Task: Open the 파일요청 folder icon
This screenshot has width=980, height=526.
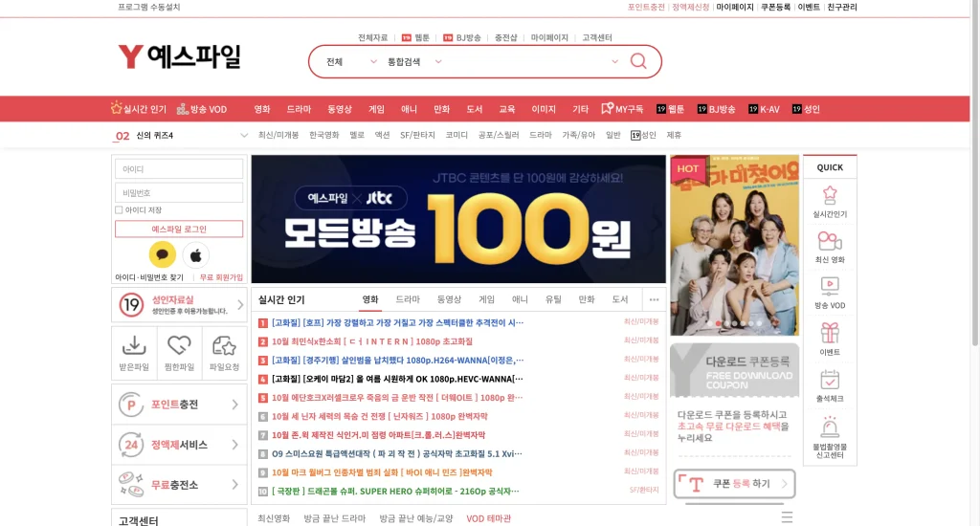Action: [224, 345]
